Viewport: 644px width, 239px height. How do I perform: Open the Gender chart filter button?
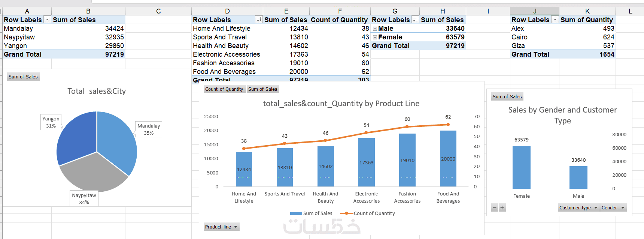pyautogui.click(x=613, y=207)
